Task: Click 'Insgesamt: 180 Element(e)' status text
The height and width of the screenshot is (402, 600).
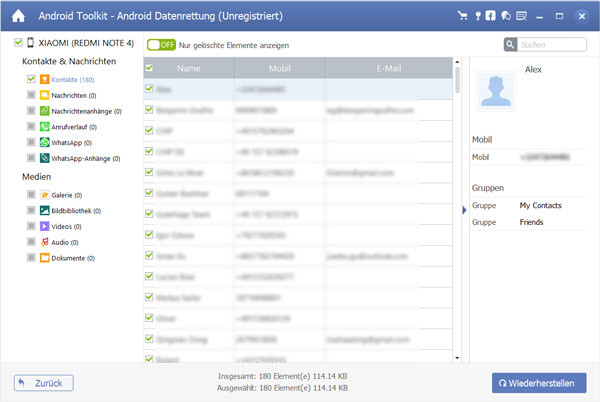Action: click(283, 376)
